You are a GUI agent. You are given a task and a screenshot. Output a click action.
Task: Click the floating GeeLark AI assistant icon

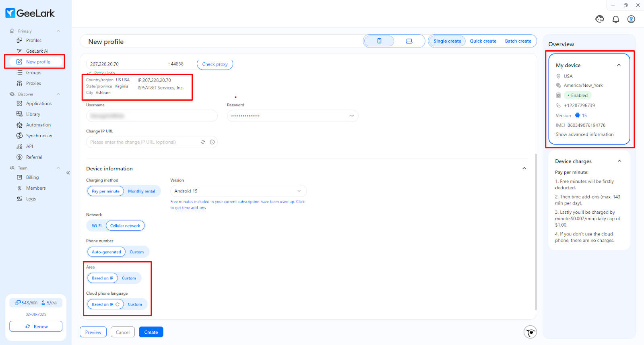click(x=530, y=332)
